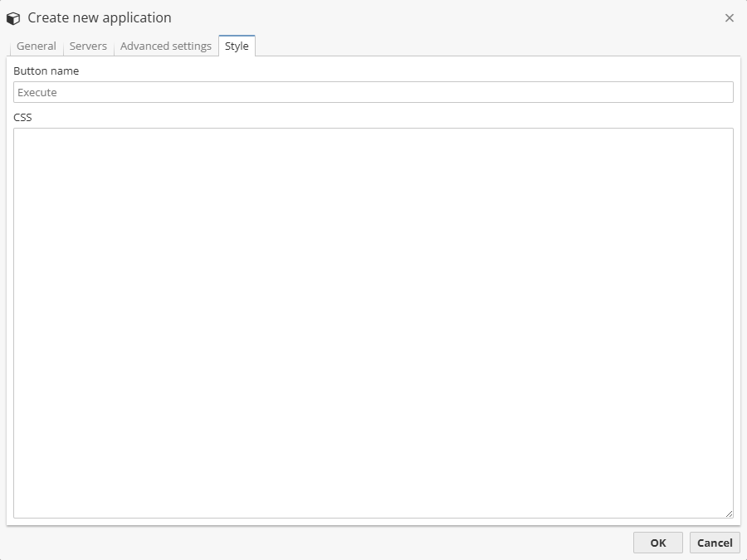Close the Create new application dialog
The width and height of the screenshot is (747, 560).
coord(730,18)
